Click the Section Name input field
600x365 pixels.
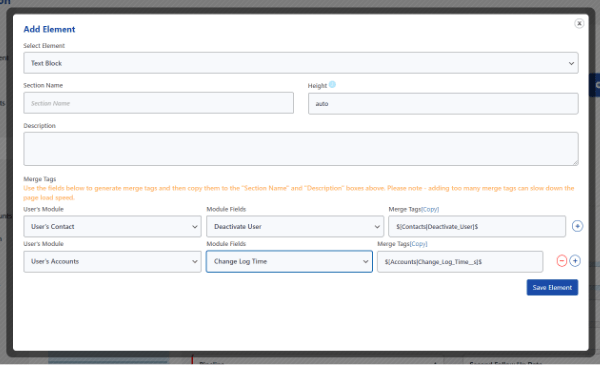pyautogui.click(x=158, y=103)
